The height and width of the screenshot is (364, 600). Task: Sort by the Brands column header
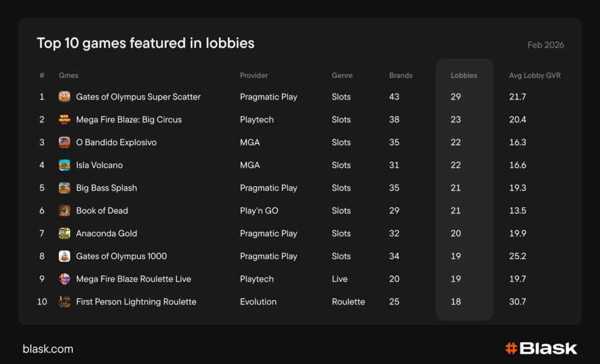coord(401,75)
